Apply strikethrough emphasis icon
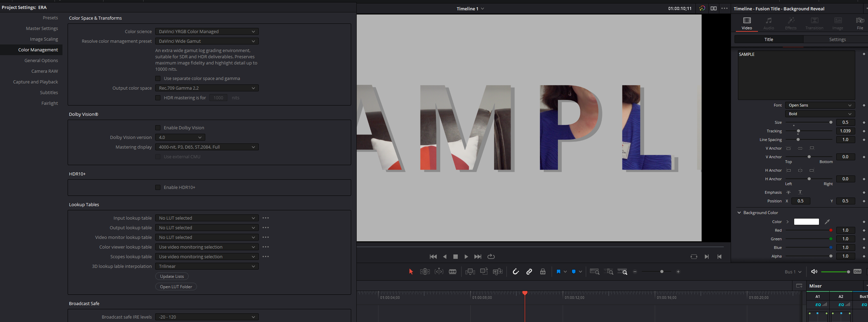This screenshot has width=868, height=322. click(x=789, y=192)
